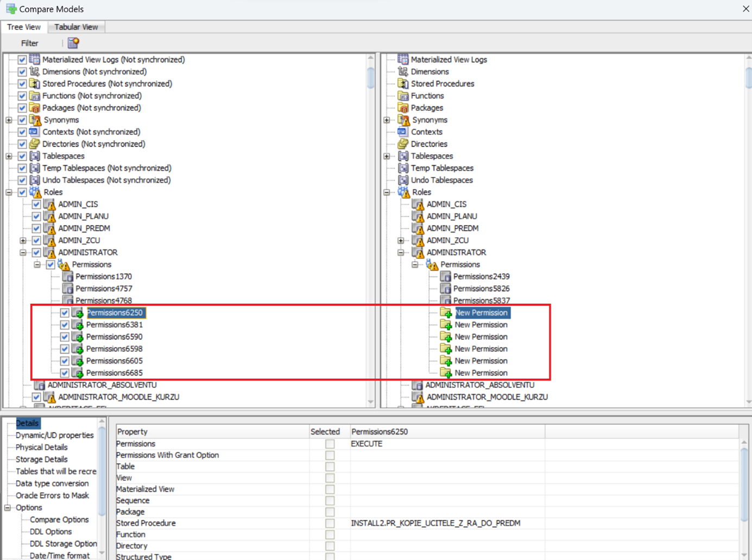Screen dimensions: 752x560
Task: Click the Filter button
Action: (x=30, y=43)
